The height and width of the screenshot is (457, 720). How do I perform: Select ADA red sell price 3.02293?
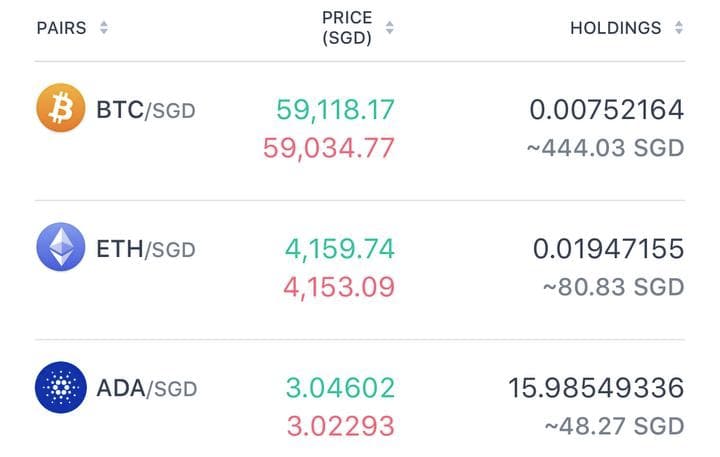340,426
